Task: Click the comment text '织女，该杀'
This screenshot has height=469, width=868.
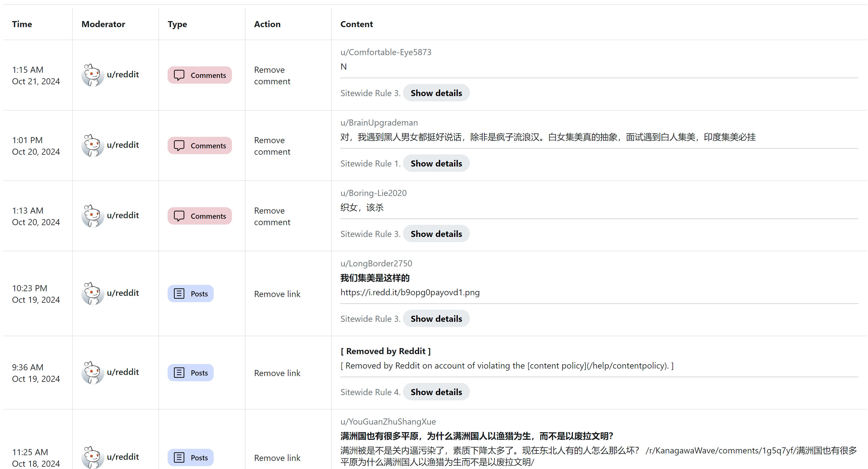Action: (x=362, y=208)
